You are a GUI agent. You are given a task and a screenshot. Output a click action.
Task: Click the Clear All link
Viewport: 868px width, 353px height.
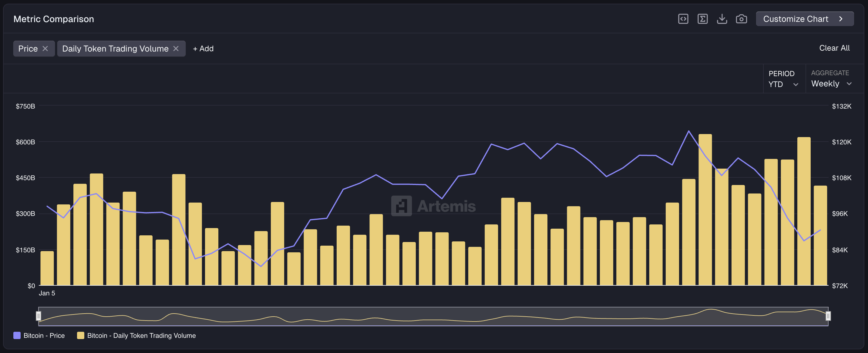(834, 48)
